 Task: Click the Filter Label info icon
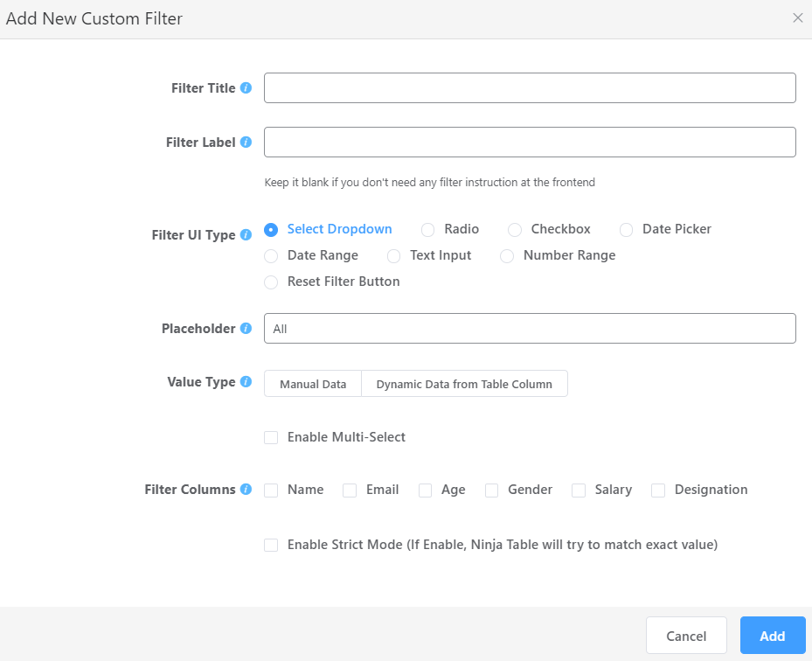pos(244,142)
